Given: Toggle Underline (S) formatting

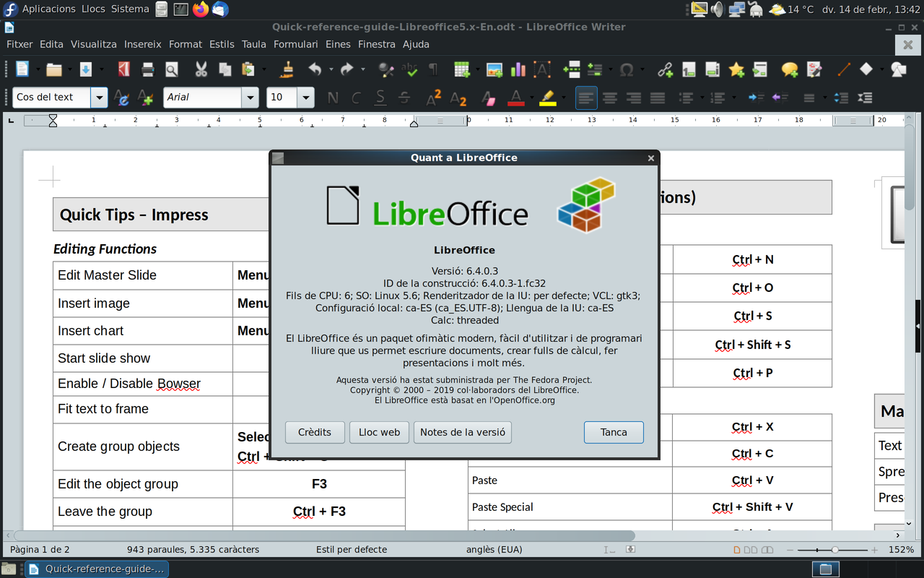Looking at the screenshot, I should (x=380, y=98).
